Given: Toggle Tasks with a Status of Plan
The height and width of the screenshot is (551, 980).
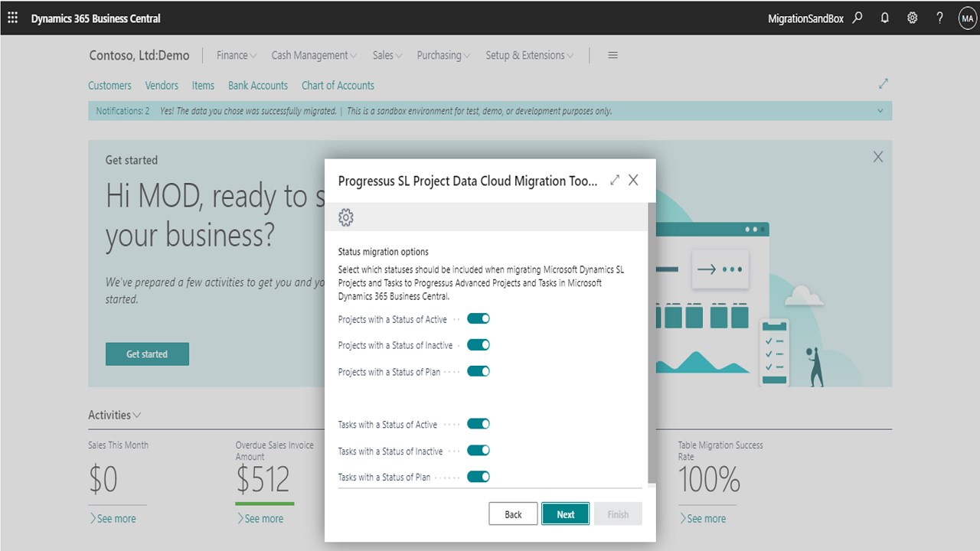Looking at the screenshot, I should [x=479, y=477].
